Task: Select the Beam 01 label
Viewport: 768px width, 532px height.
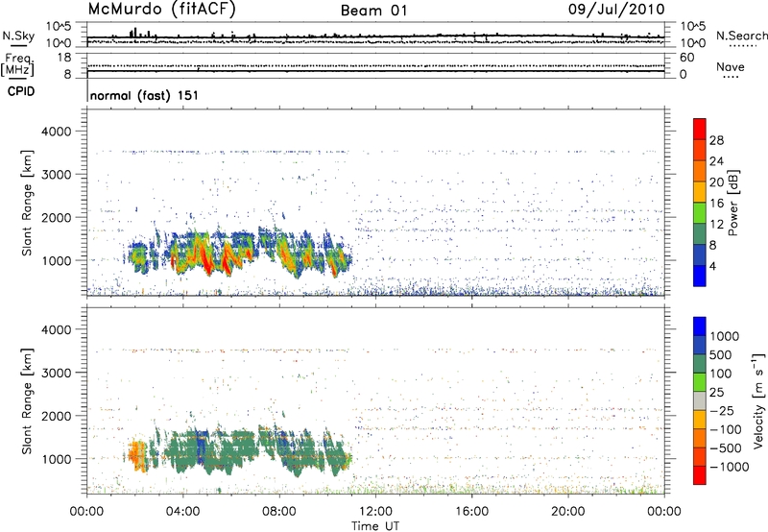Action: point(374,11)
